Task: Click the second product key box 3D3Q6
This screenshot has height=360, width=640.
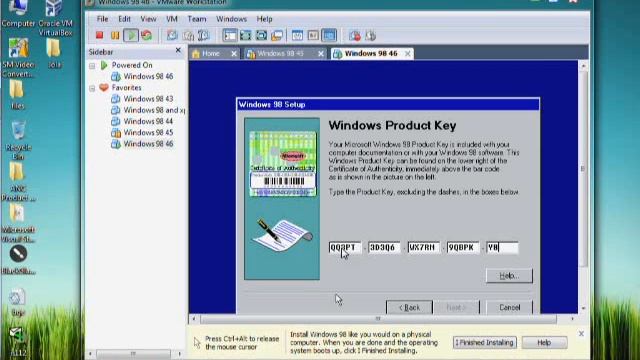Action: point(384,247)
